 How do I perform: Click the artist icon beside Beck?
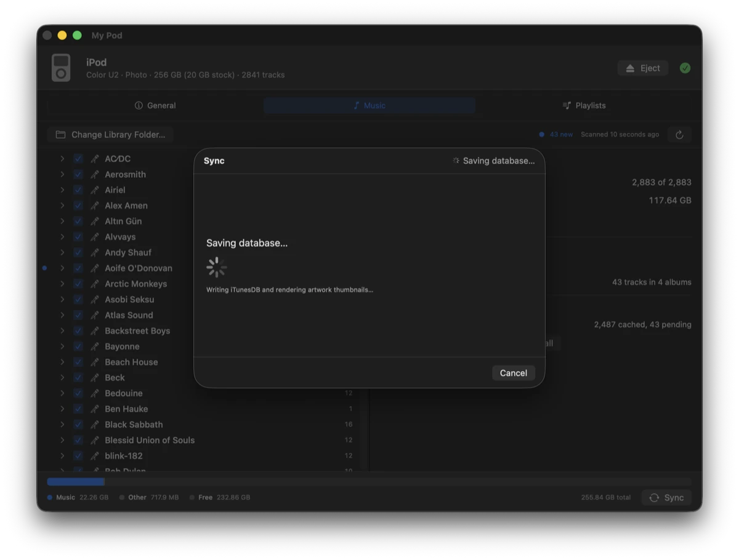95,378
